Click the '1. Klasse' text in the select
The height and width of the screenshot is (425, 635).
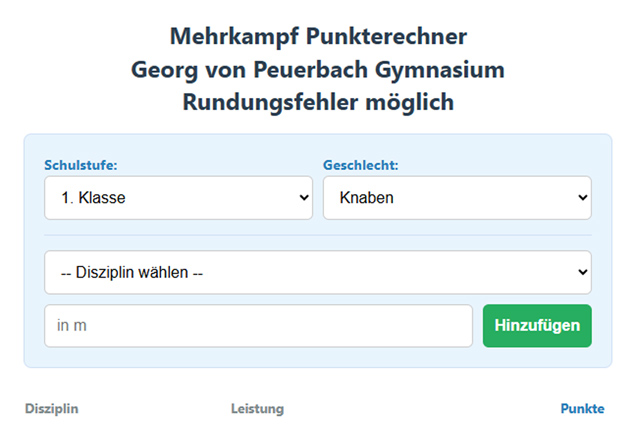tap(93, 198)
